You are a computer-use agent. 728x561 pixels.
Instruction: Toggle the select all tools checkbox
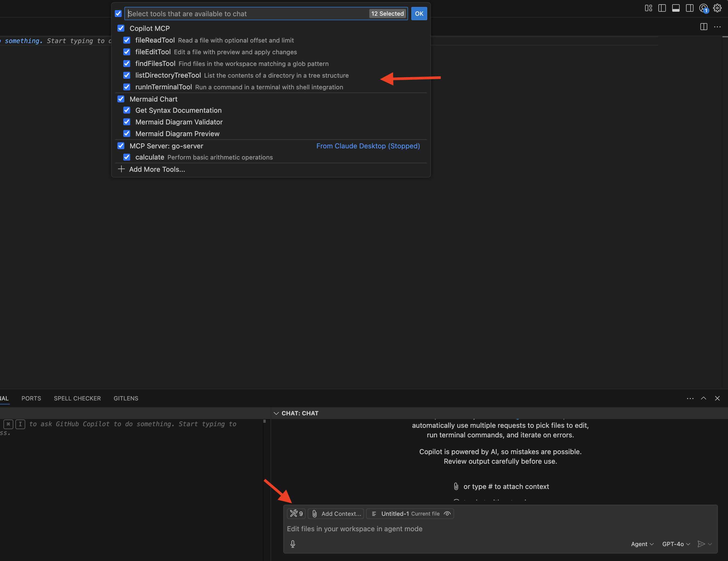click(118, 14)
